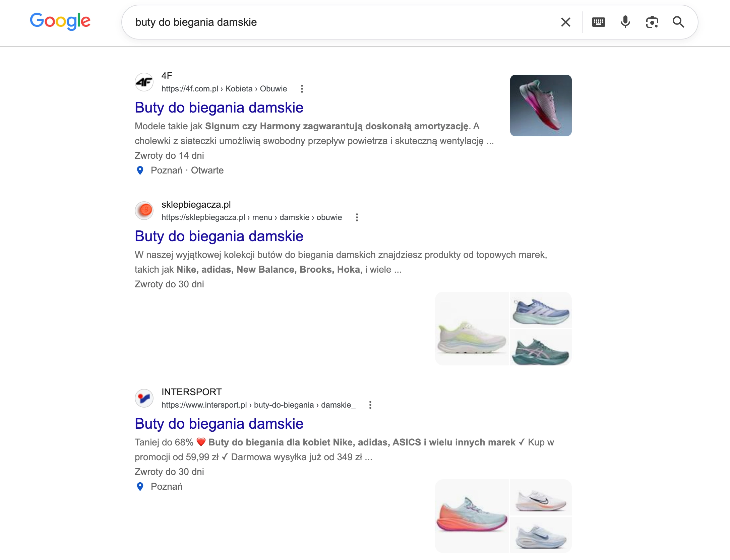Viewport: 730px width, 560px height.
Task: Open the light blue Nike shoe thumbnail
Action: (x=541, y=535)
